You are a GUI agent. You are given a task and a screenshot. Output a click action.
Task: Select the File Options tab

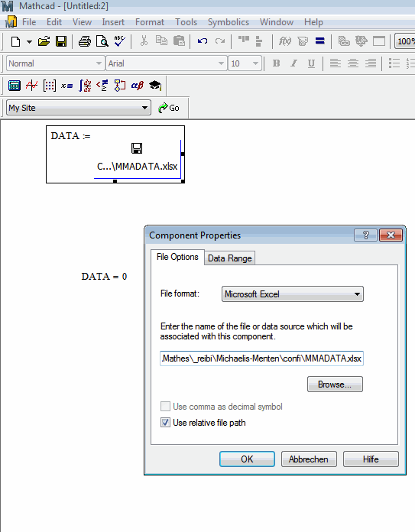177,257
